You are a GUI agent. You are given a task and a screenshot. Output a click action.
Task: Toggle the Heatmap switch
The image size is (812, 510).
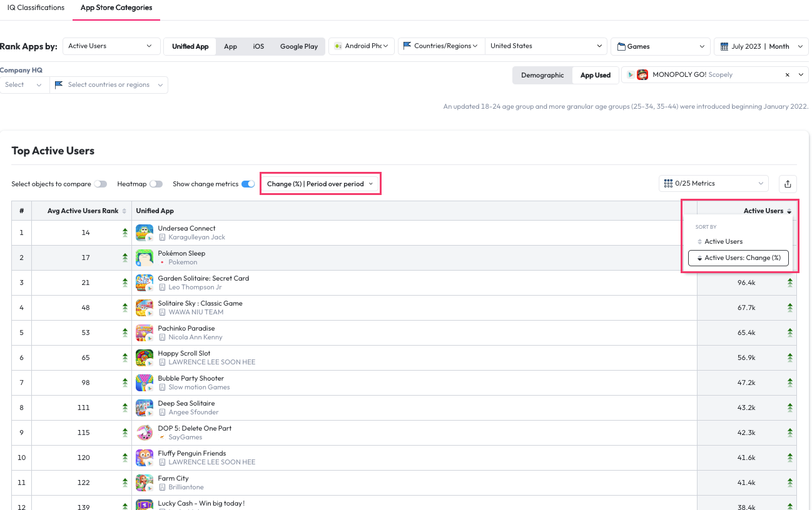[x=156, y=184]
